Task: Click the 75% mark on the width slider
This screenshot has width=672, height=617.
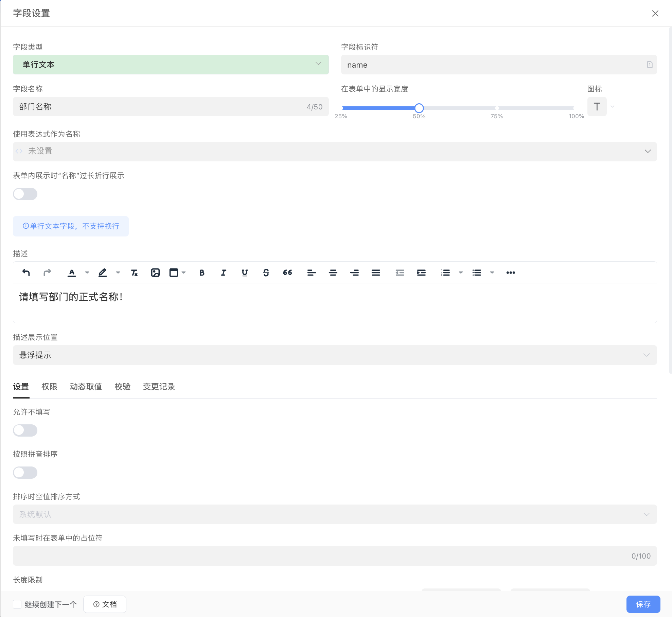Action: tap(497, 108)
